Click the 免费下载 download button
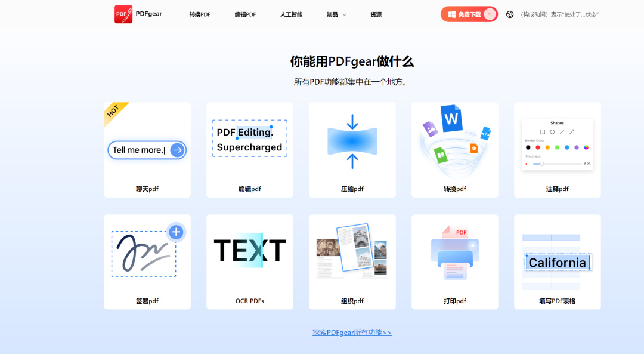 (469, 14)
